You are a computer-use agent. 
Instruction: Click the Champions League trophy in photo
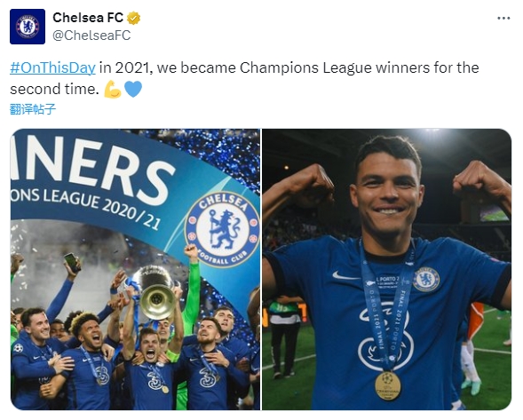(155, 291)
